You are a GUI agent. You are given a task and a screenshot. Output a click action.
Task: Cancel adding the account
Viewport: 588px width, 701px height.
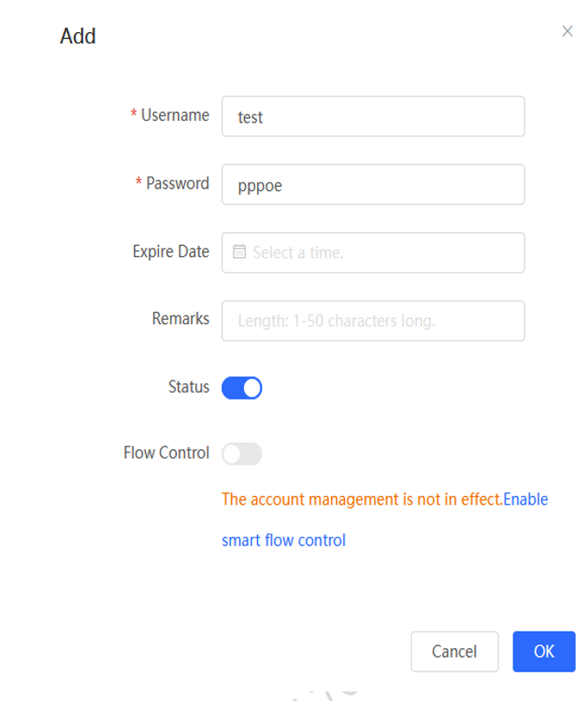(x=454, y=651)
